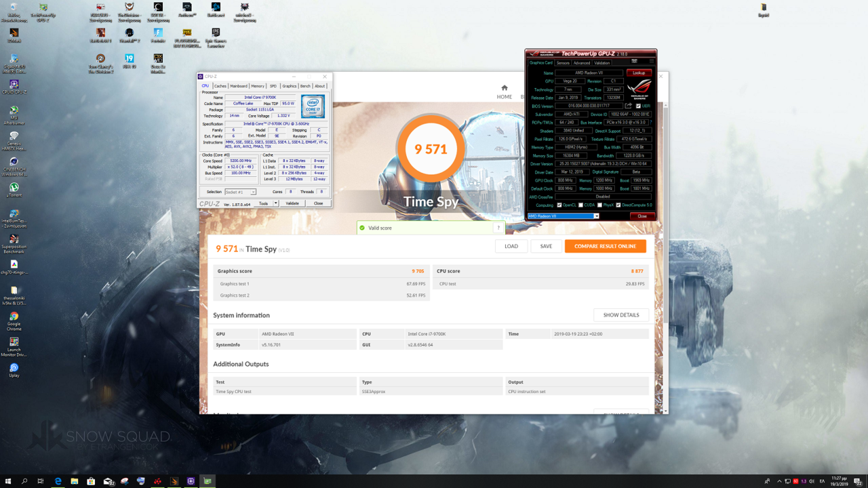Image resolution: width=868 pixels, height=488 pixels.
Task: Click the CPU score value 8 877
Action: [x=637, y=271]
